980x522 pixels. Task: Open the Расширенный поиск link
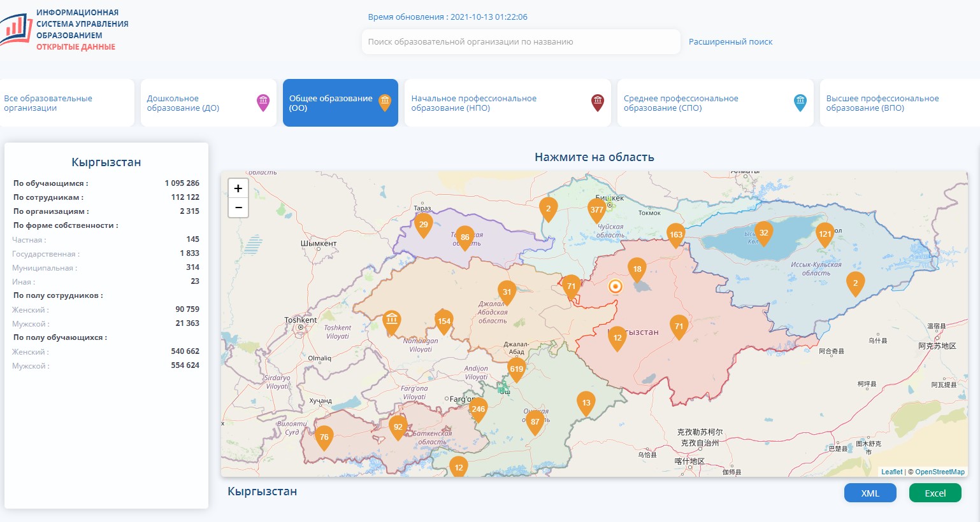point(730,42)
